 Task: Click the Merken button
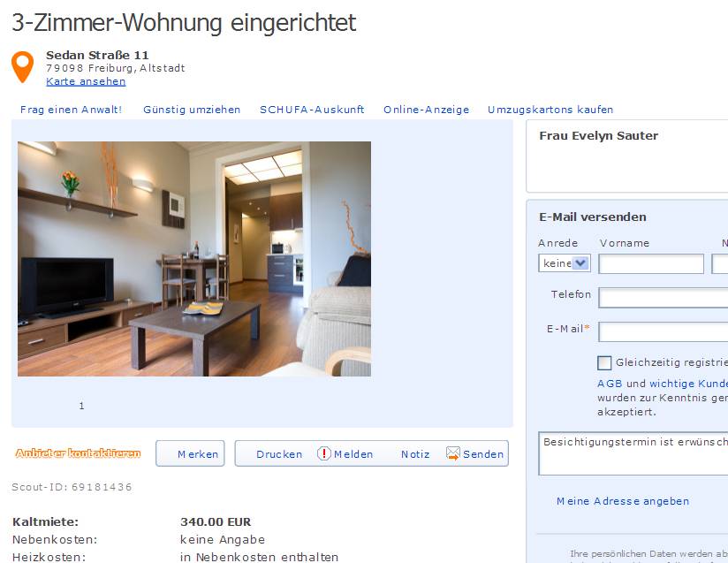click(190, 453)
